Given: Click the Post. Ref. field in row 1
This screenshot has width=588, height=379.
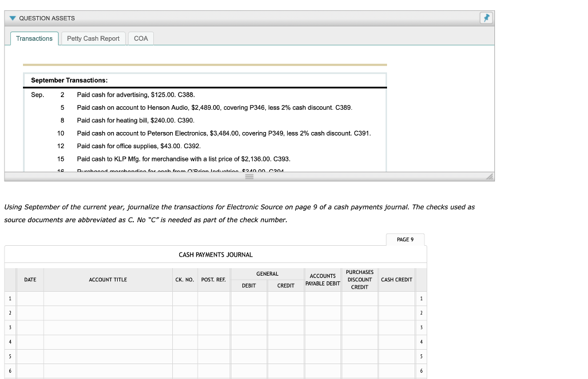Looking at the screenshot, I should [214, 299].
